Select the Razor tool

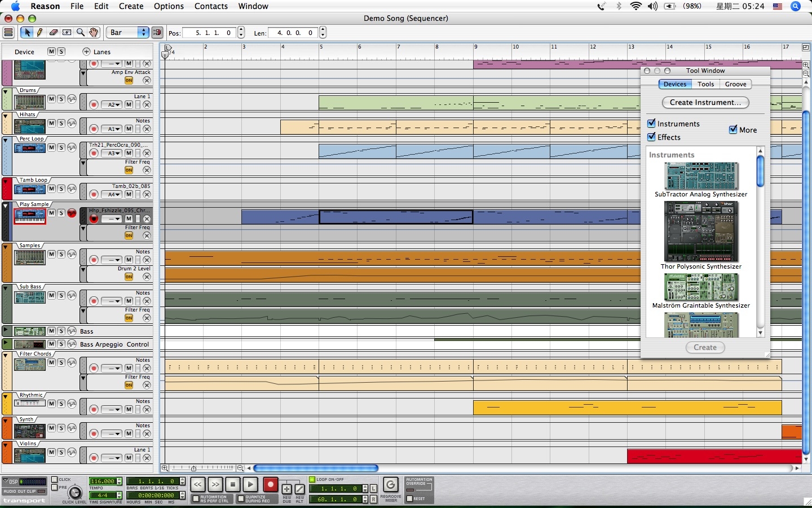coord(67,33)
